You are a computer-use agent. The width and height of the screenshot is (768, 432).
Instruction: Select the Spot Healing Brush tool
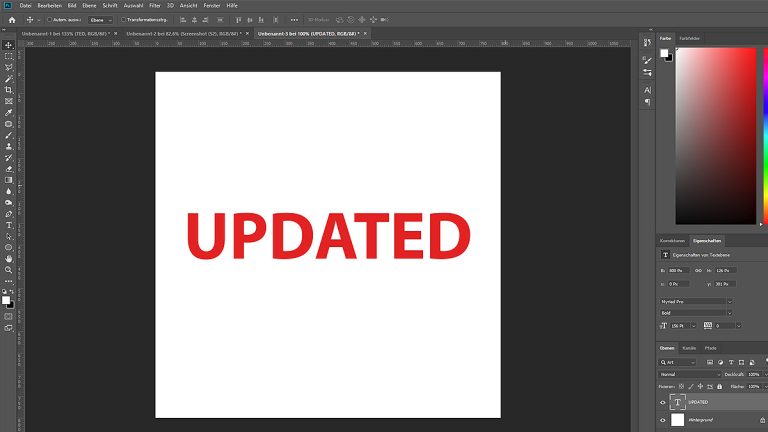(x=8, y=124)
